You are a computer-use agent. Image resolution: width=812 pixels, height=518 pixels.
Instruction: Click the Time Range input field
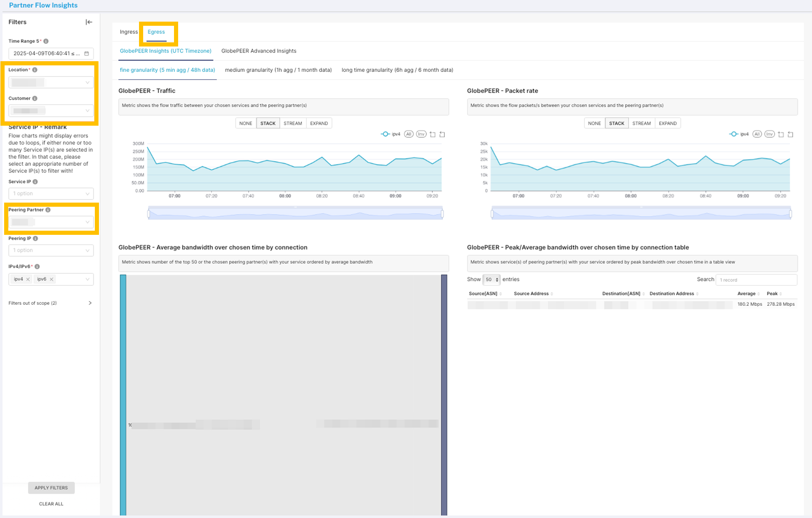pyautogui.click(x=51, y=53)
